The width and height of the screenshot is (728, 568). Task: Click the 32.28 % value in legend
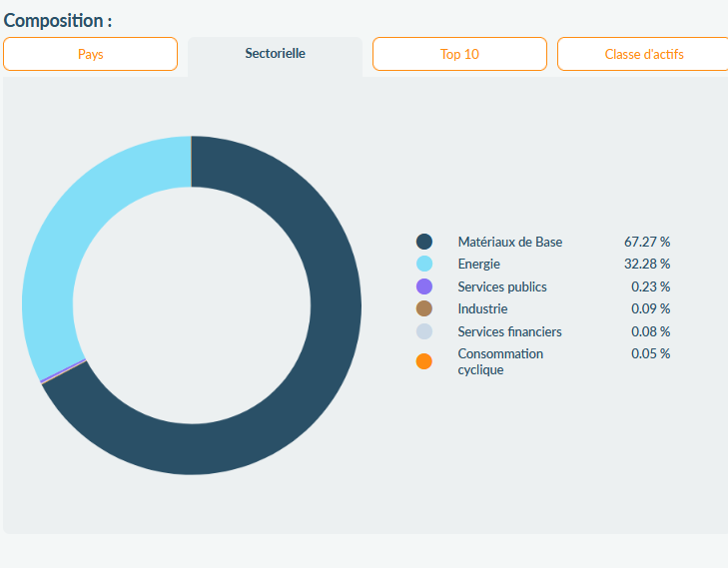tap(647, 264)
